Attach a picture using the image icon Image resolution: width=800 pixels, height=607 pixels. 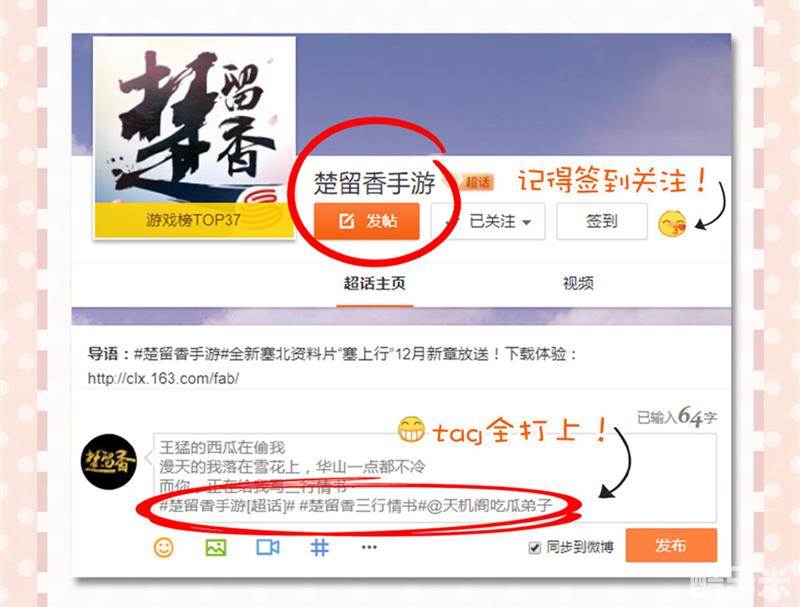[x=216, y=547]
